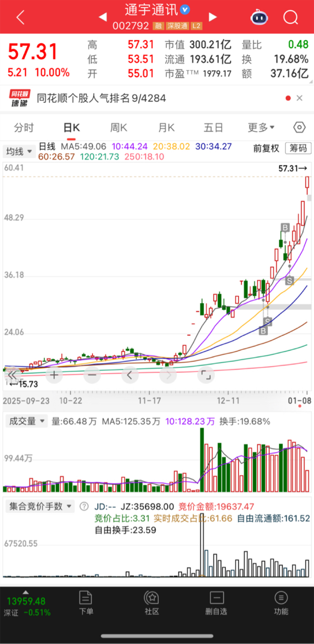Select 日K tab
Viewport: 314px width, 644px height.
click(x=72, y=128)
